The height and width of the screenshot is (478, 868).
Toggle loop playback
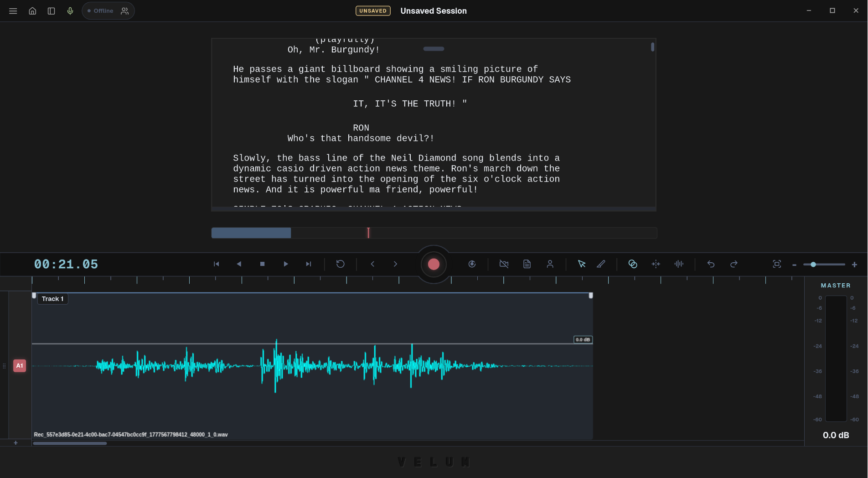(x=340, y=264)
